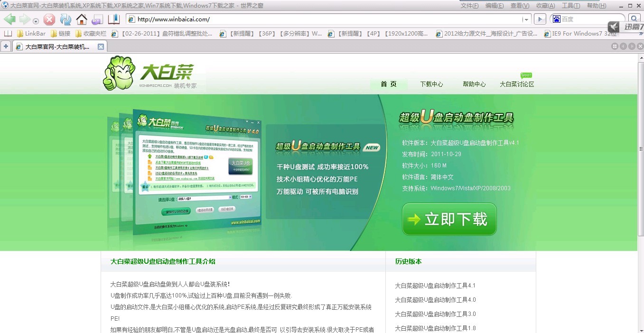Open the LinkBar bookmarks folder
The image size is (644, 333).
pyautogui.click(x=31, y=34)
